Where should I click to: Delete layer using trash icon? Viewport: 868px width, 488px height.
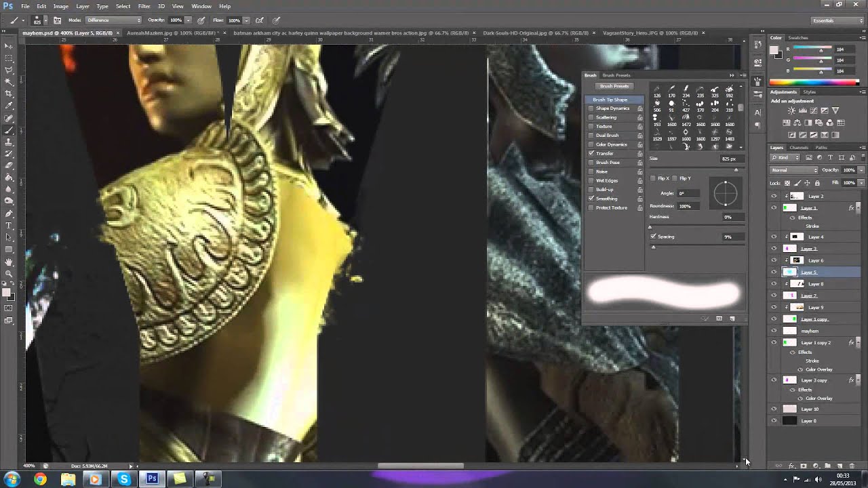click(x=852, y=466)
